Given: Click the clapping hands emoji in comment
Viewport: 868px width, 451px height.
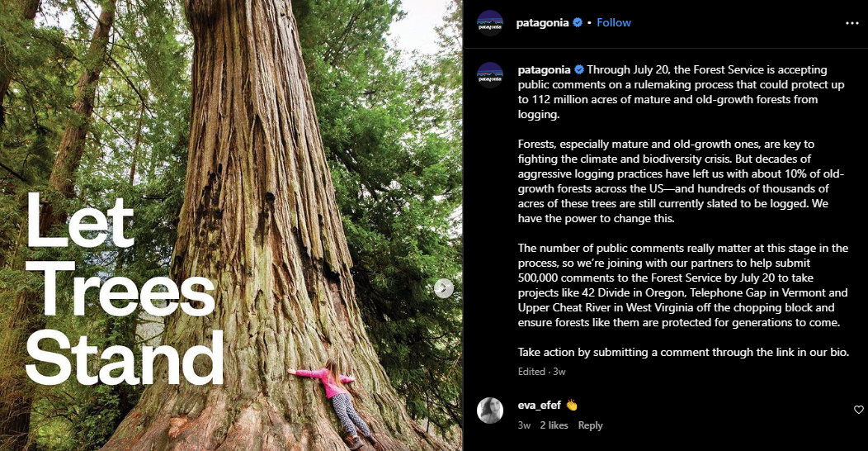Looking at the screenshot, I should 571,406.
